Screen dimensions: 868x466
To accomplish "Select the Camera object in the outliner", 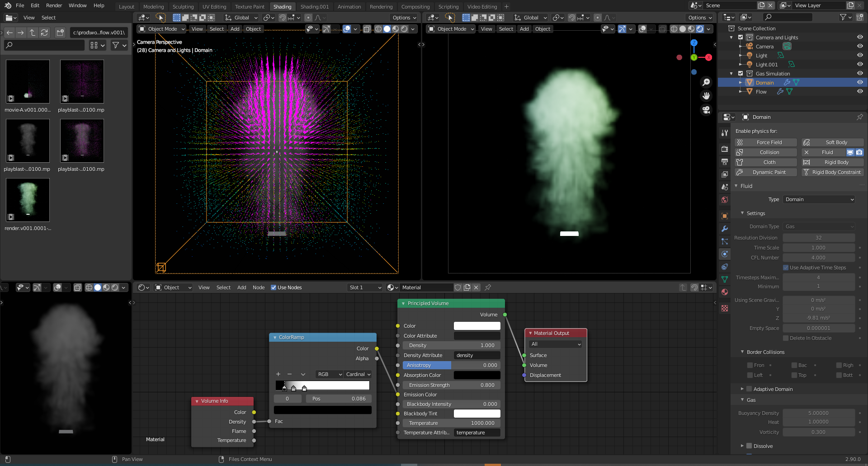I will 764,46.
